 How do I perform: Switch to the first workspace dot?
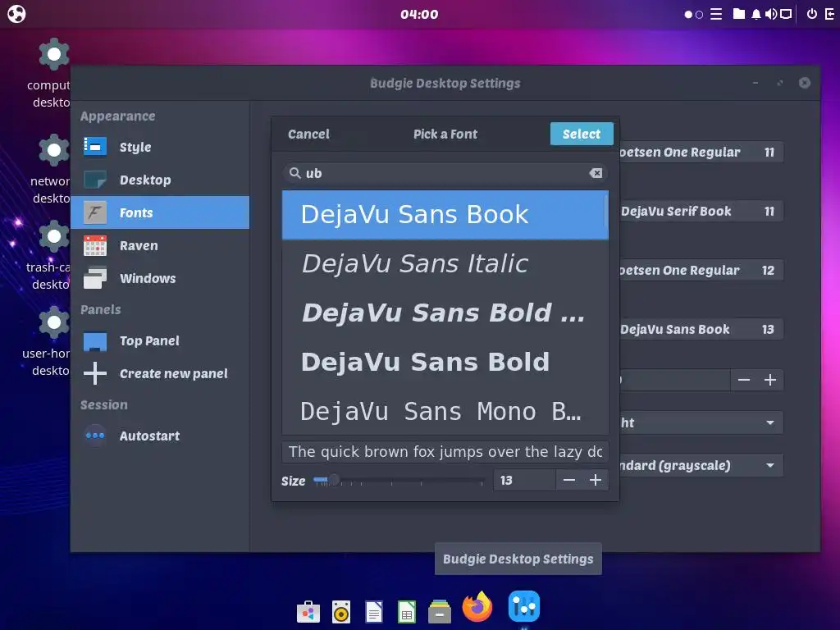click(x=688, y=15)
